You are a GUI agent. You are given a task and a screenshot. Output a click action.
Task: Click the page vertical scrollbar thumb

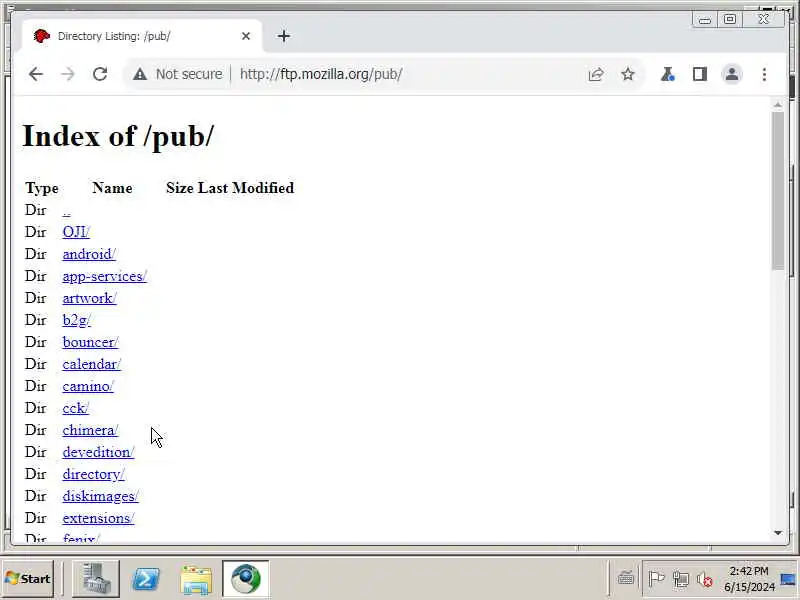tap(778, 190)
